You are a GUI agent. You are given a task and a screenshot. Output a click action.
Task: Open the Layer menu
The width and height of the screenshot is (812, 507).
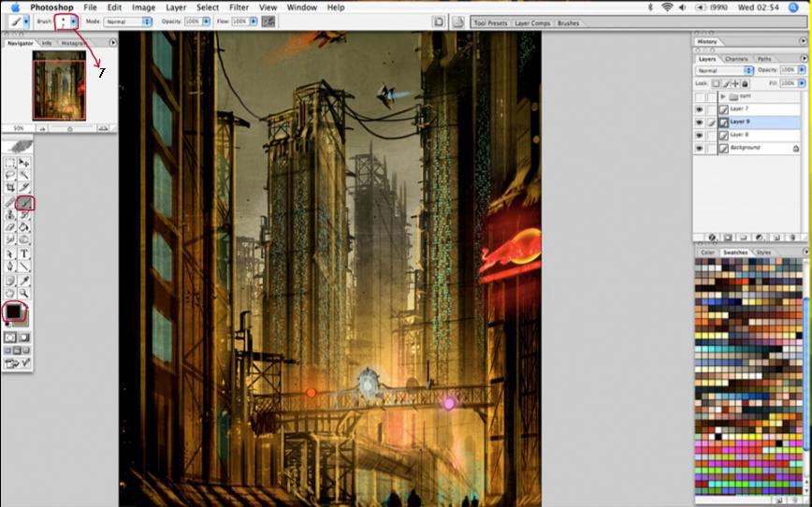tap(176, 7)
